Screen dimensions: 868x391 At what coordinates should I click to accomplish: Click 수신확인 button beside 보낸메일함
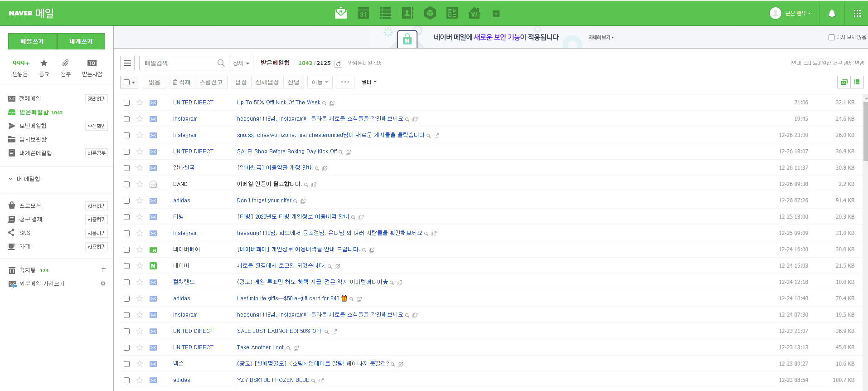pos(97,126)
